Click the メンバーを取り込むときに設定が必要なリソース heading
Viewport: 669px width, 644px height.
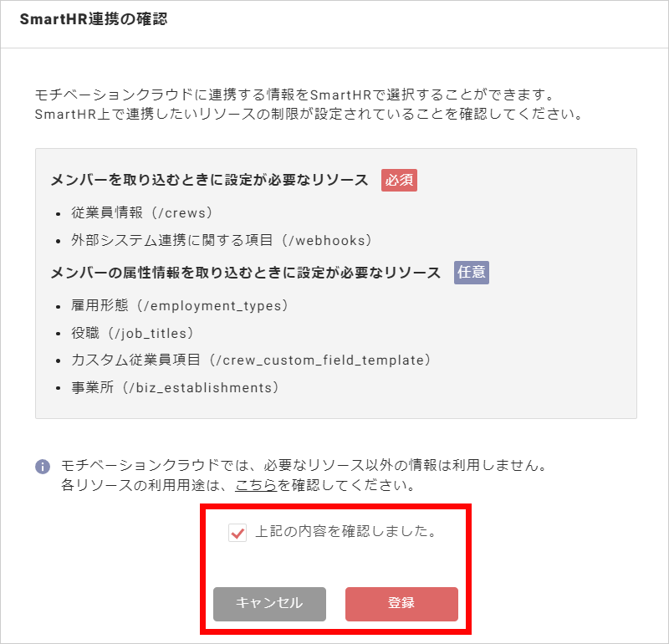(209, 180)
